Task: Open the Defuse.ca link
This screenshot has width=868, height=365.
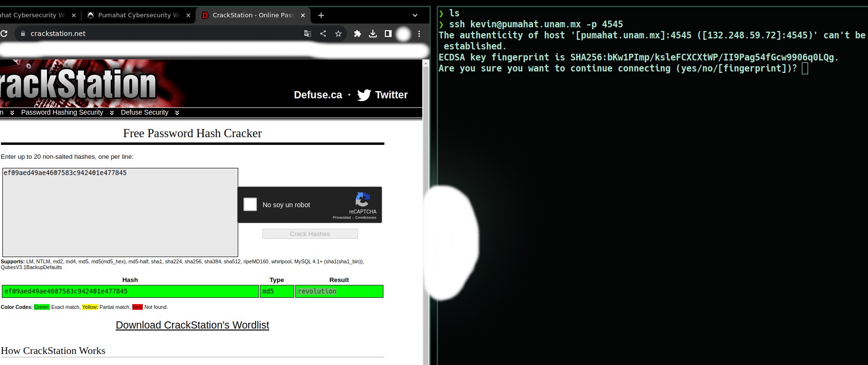Action: click(318, 95)
